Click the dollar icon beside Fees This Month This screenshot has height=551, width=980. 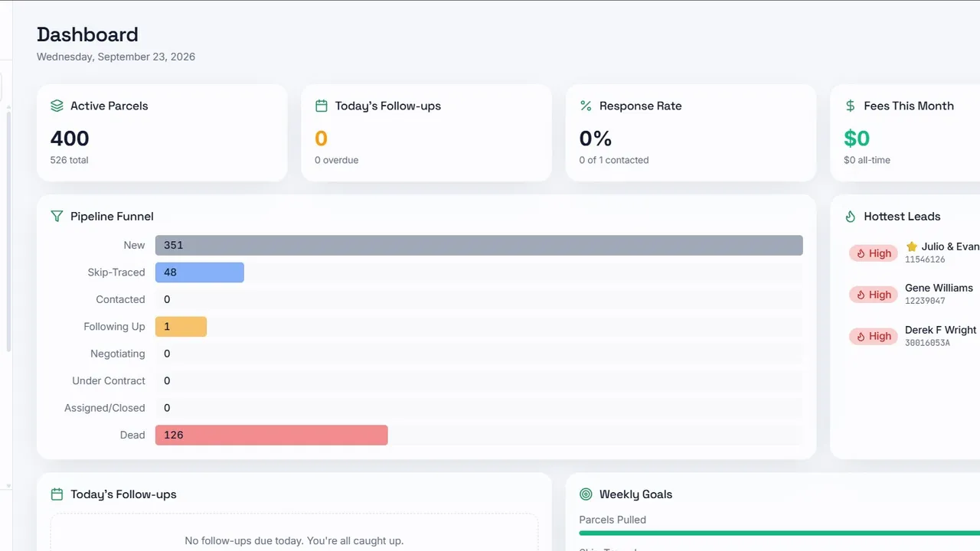(x=850, y=106)
